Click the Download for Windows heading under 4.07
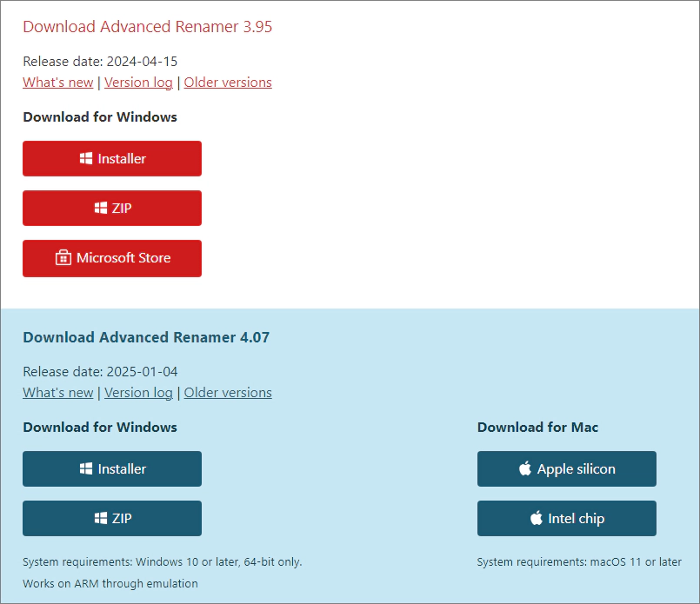Viewport: 700px width, 604px height. tap(100, 428)
